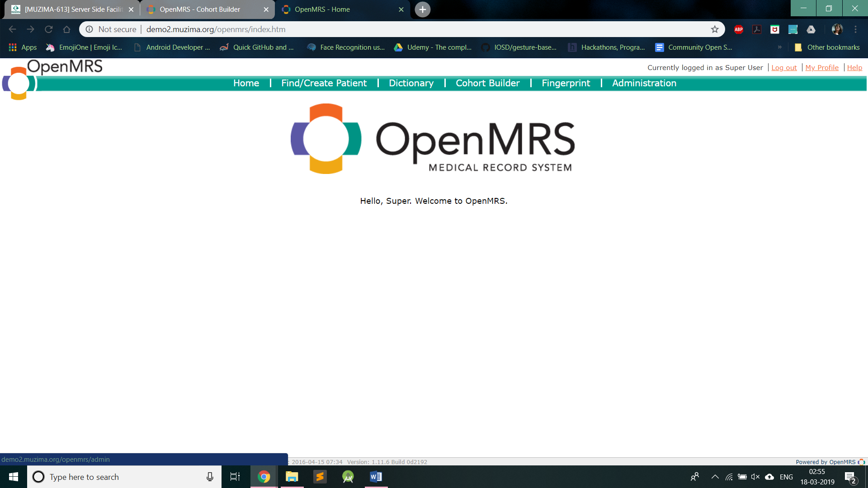Reload the current page
This screenshot has width=868, height=488.
[x=48, y=29]
